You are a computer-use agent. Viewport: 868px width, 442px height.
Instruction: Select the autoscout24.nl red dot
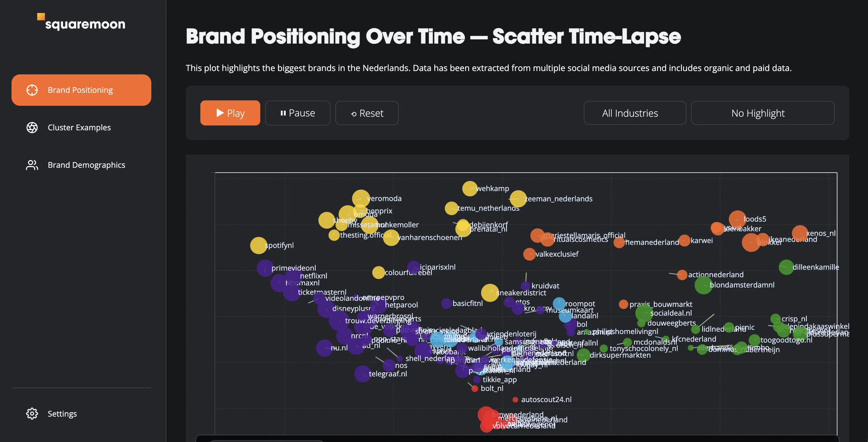515,400
